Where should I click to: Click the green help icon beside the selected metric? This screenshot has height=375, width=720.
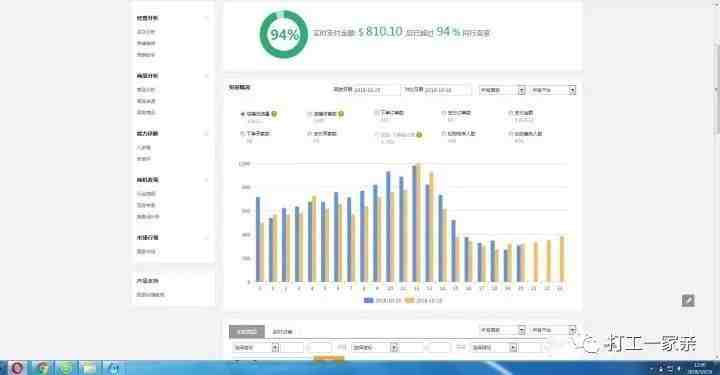pyautogui.click(x=274, y=113)
